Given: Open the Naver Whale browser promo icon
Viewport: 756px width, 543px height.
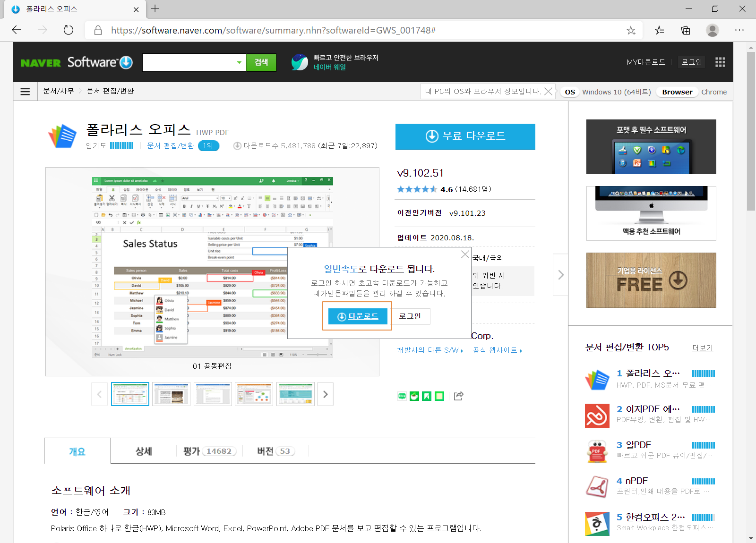Looking at the screenshot, I should 300,62.
